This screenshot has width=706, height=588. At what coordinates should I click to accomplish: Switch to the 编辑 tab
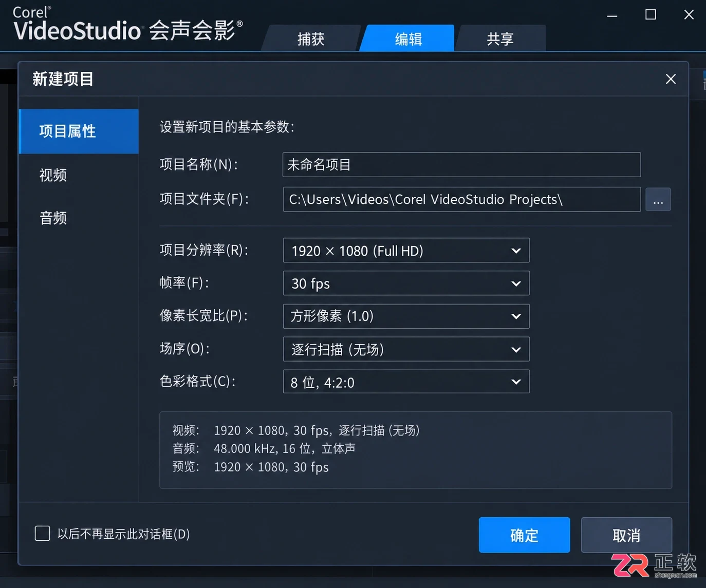408,39
